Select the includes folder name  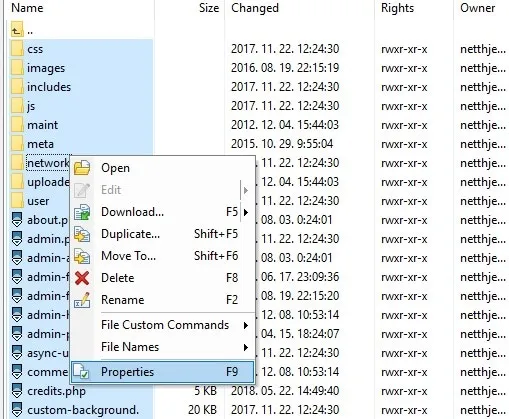(49, 87)
